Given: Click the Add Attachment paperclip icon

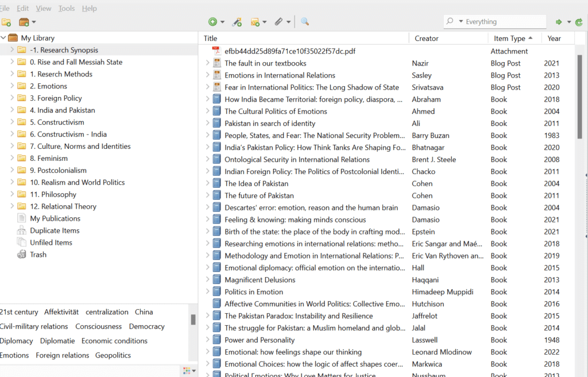Looking at the screenshot, I should tap(278, 22).
